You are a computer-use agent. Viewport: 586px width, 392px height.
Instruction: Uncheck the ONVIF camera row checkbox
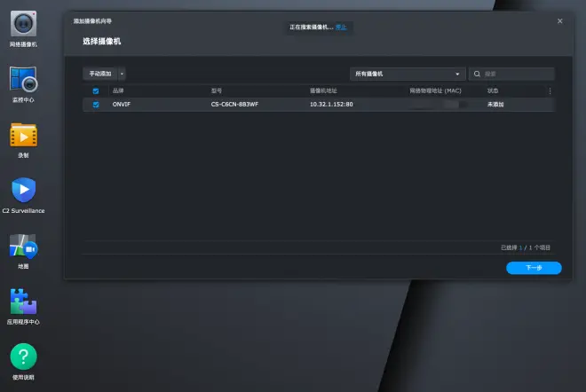96,105
